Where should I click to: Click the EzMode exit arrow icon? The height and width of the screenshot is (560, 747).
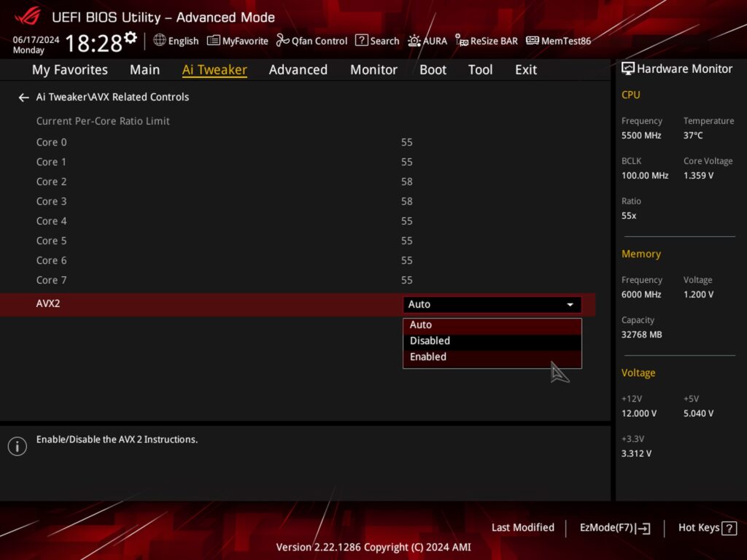643,528
